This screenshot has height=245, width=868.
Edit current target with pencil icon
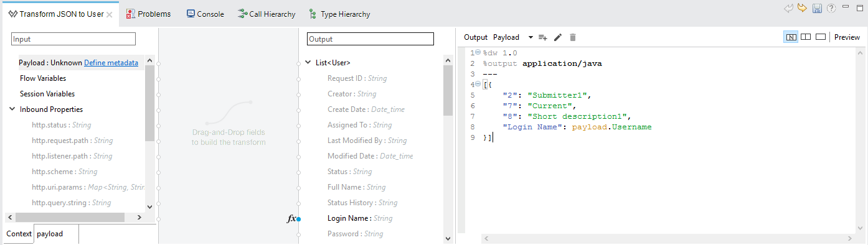coord(558,37)
